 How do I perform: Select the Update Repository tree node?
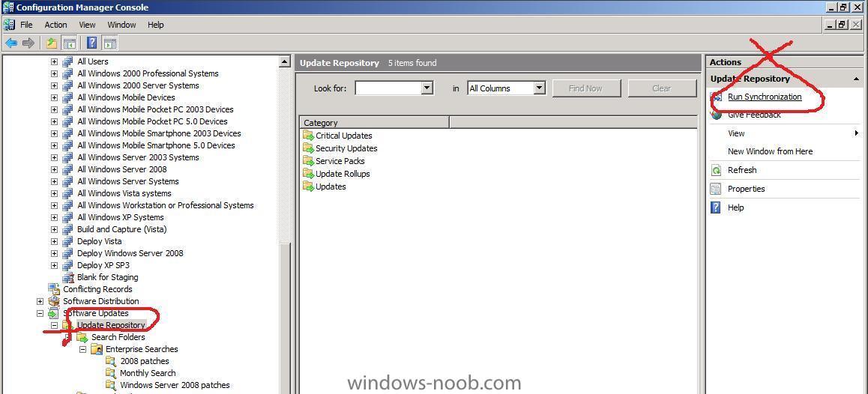pyautogui.click(x=111, y=325)
